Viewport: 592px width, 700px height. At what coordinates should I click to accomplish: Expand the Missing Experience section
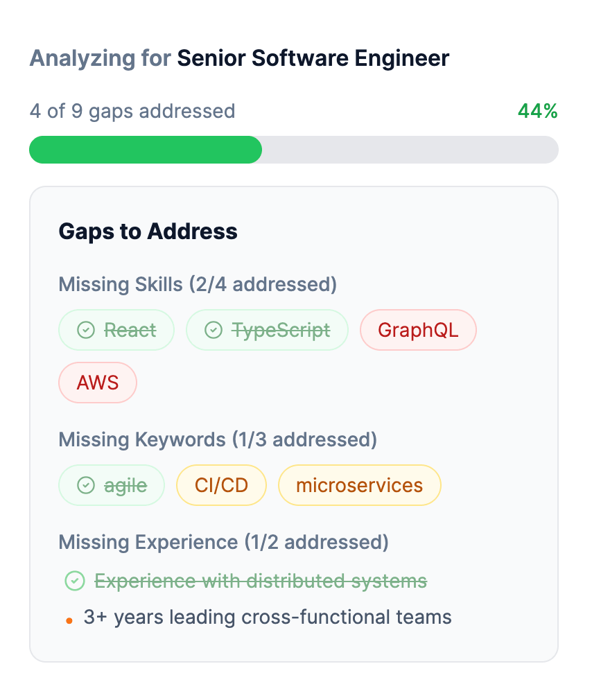[223, 542]
